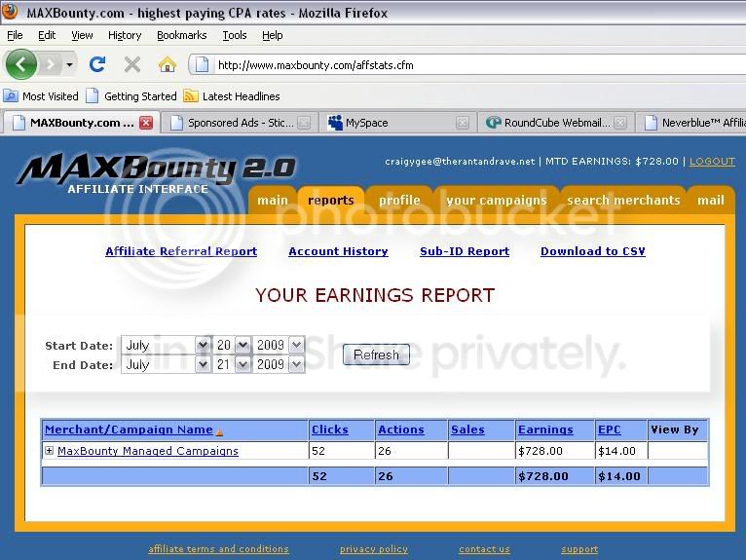Viewport: 746px width, 560px height.
Task: Sort by Earnings column header
Action: [545, 429]
